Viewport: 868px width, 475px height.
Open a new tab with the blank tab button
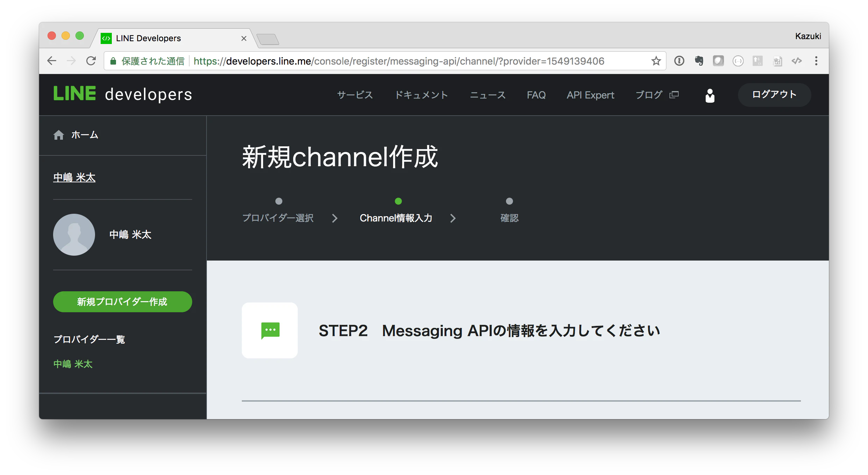tap(268, 39)
